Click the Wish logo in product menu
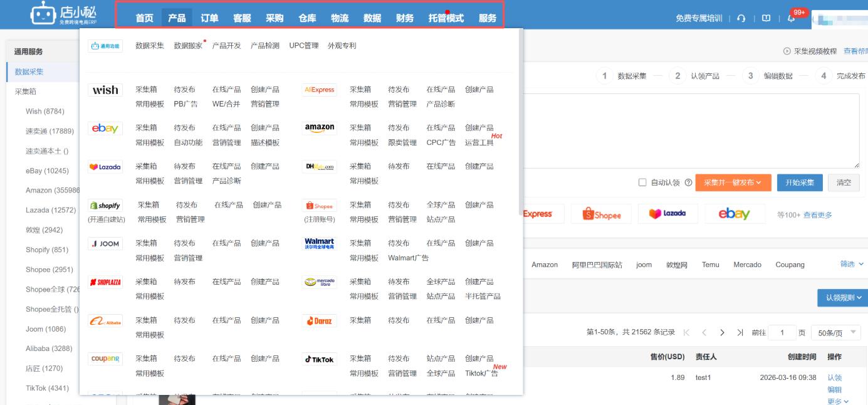This screenshot has height=405, width=868. 105,90
